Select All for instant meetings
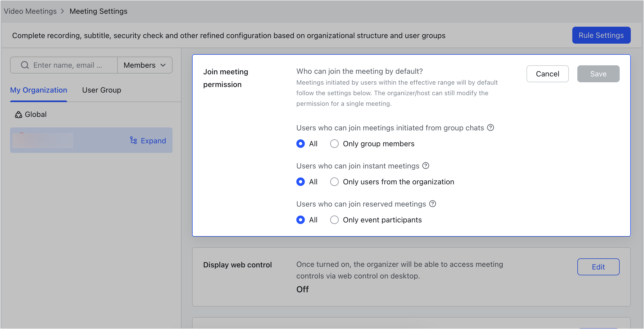 (301, 182)
